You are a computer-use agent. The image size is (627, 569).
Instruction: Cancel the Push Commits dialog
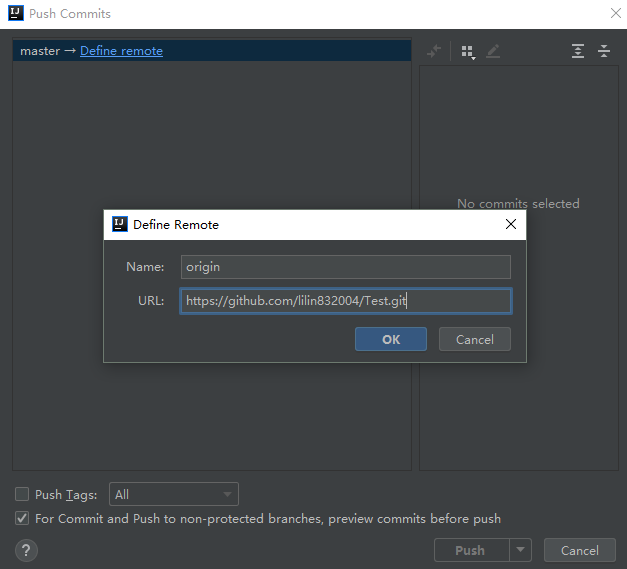click(579, 550)
